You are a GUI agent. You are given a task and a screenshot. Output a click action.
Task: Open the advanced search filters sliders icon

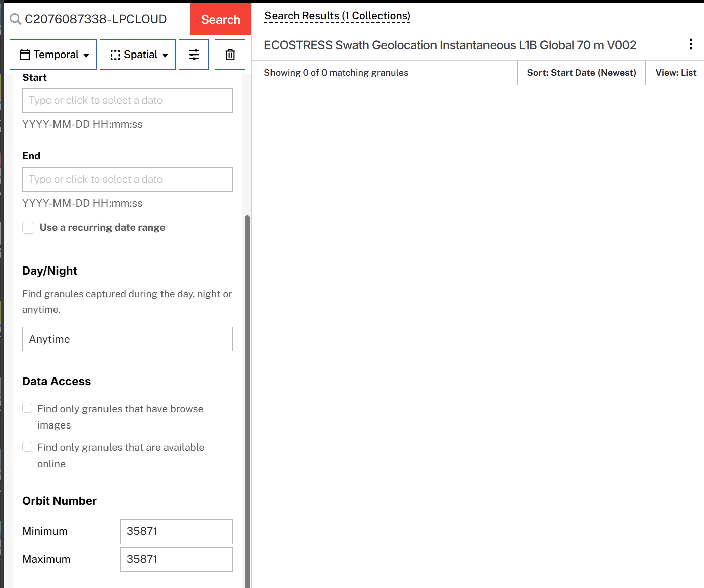coord(194,54)
